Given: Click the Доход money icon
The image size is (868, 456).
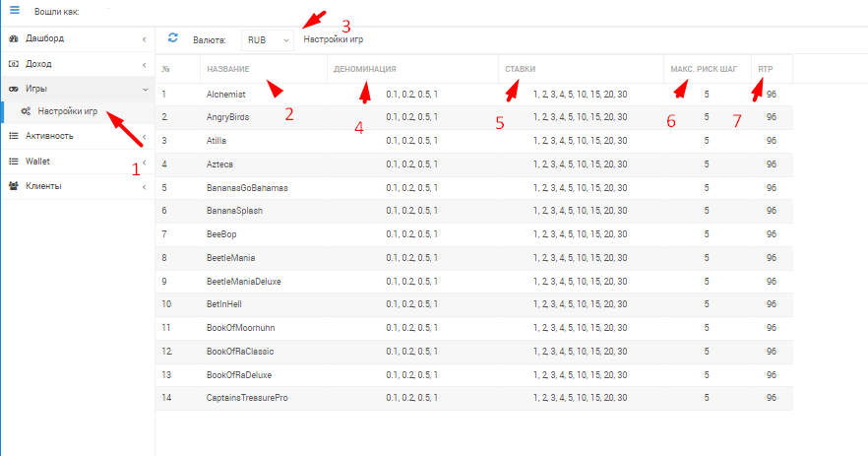Looking at the screenshot, I should pos(14,64).
